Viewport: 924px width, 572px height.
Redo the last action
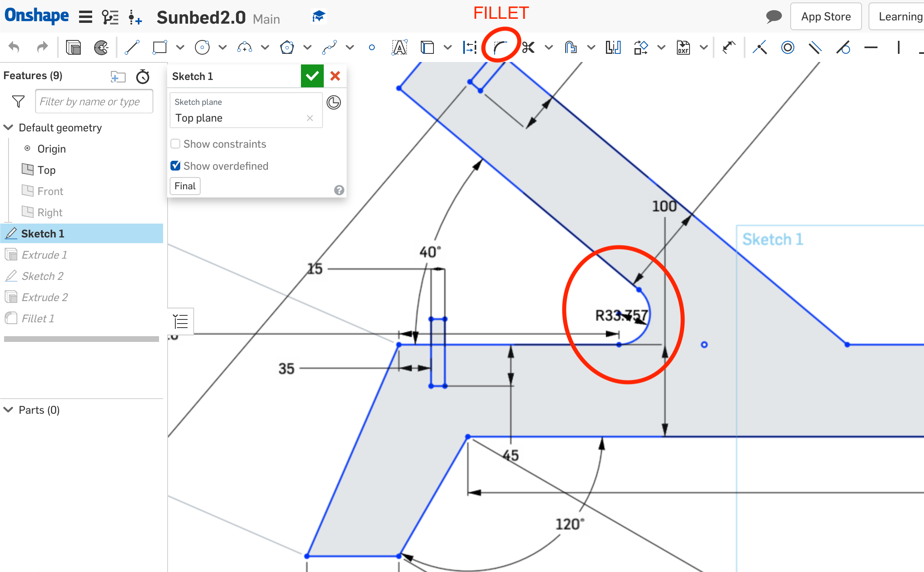(x=42, y=47)
